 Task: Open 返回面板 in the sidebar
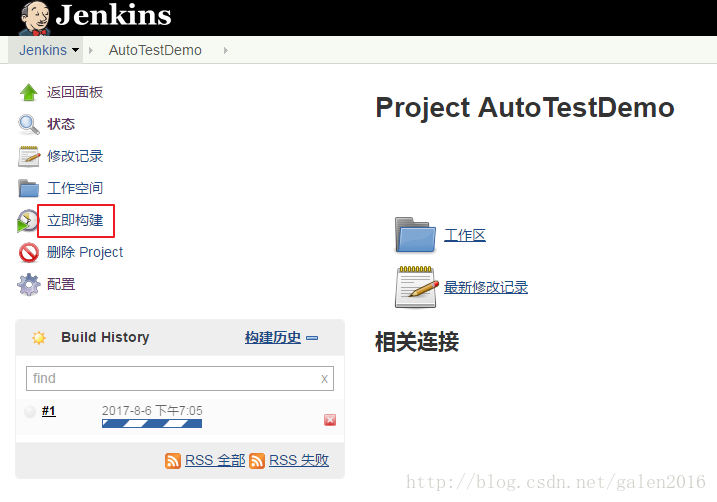[x=75, y=92]
